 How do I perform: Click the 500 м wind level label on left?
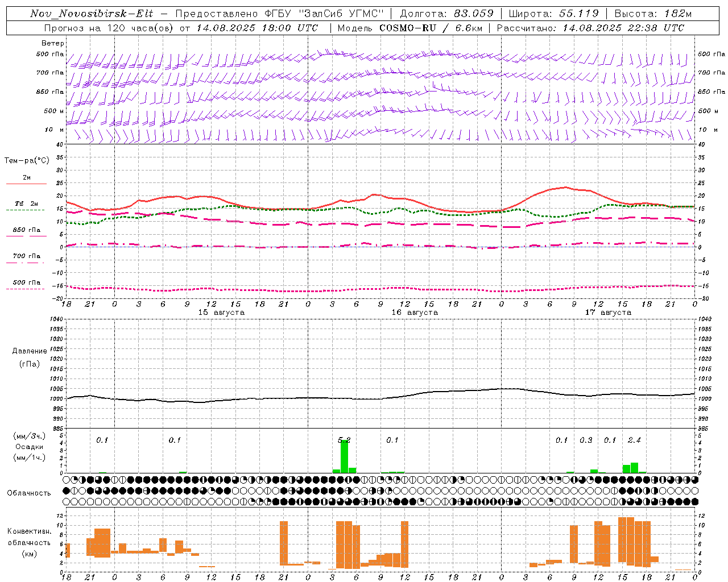pos(54,111)
